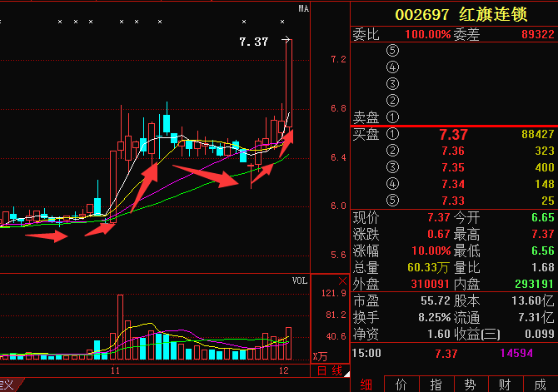The width and height of the screenshot is (558, 392).
Task: Click the MA indicator label
Action: point(304,9)
